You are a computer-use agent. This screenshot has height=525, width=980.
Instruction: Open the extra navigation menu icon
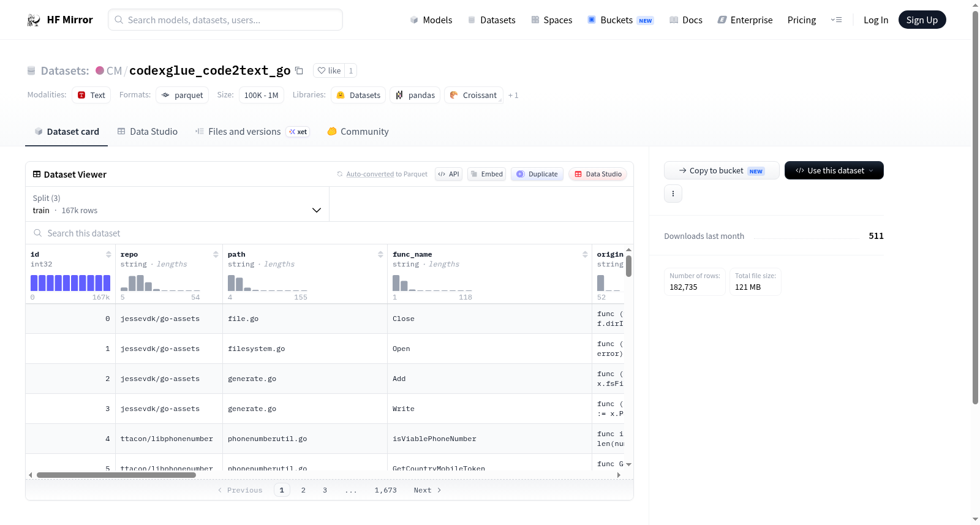(836, 20)
